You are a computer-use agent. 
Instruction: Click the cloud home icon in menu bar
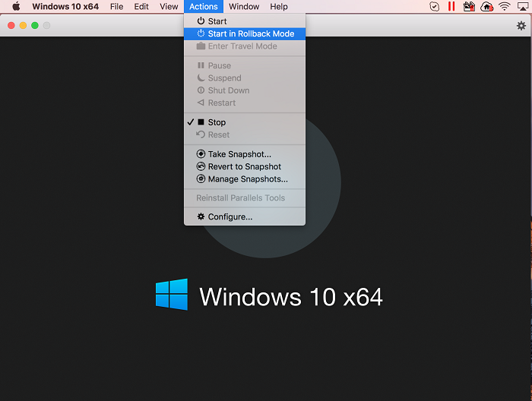coord(487,7)
